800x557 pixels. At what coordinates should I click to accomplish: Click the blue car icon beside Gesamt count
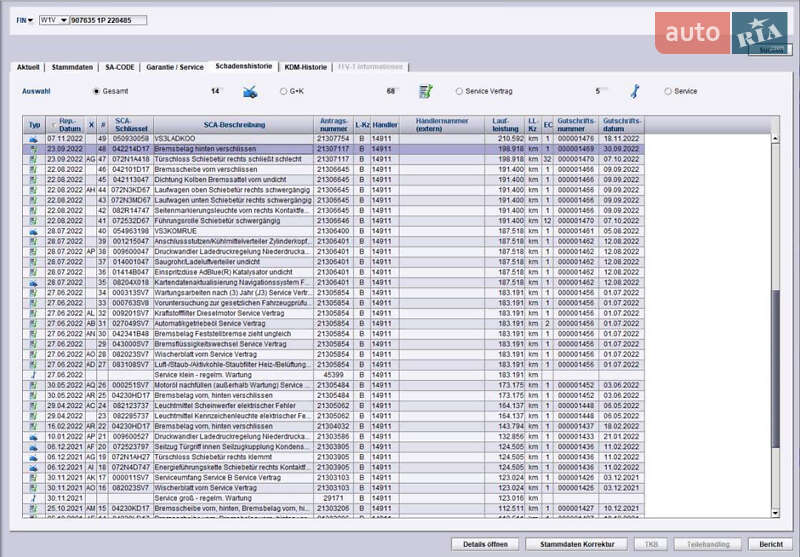tap(250, 91)
